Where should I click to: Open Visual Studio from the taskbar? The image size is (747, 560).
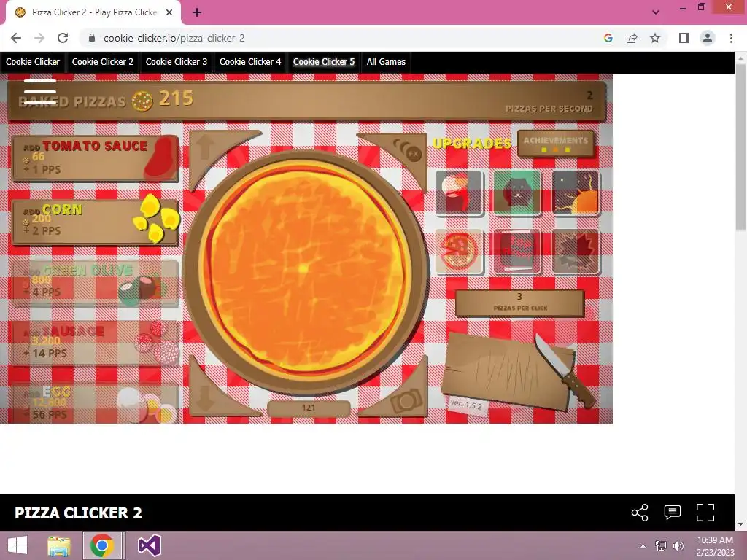(x=149, y=545)
